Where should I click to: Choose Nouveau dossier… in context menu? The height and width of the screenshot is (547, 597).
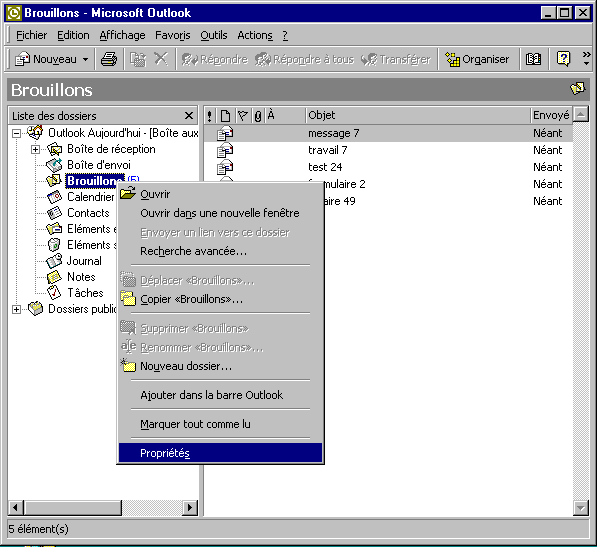point(220,366)
